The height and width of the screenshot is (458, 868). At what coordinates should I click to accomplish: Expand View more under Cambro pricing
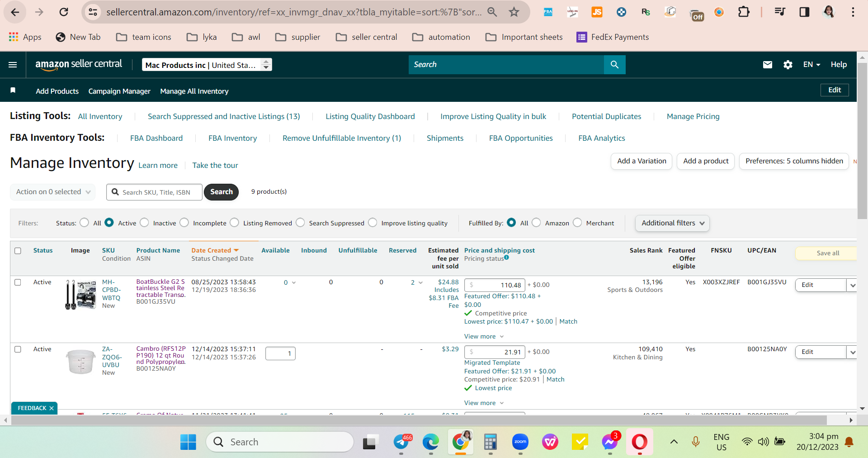click(x=484, y=403)
